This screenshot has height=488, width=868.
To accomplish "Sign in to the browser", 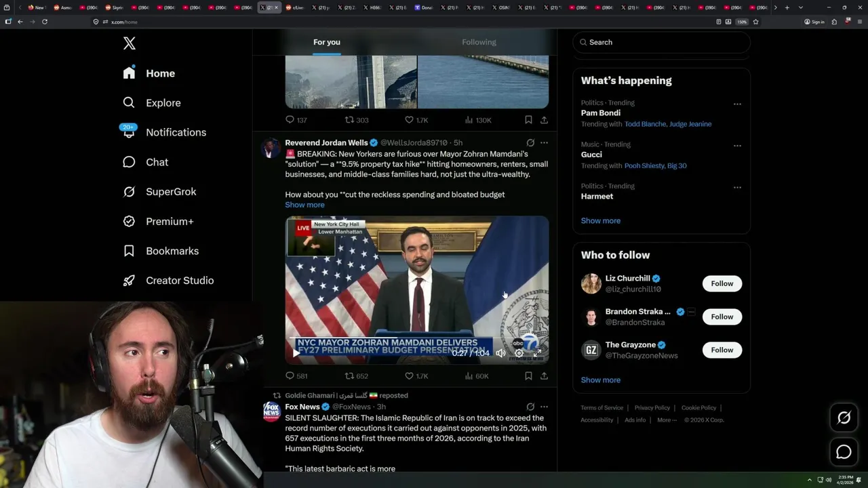I will point(814,22).
